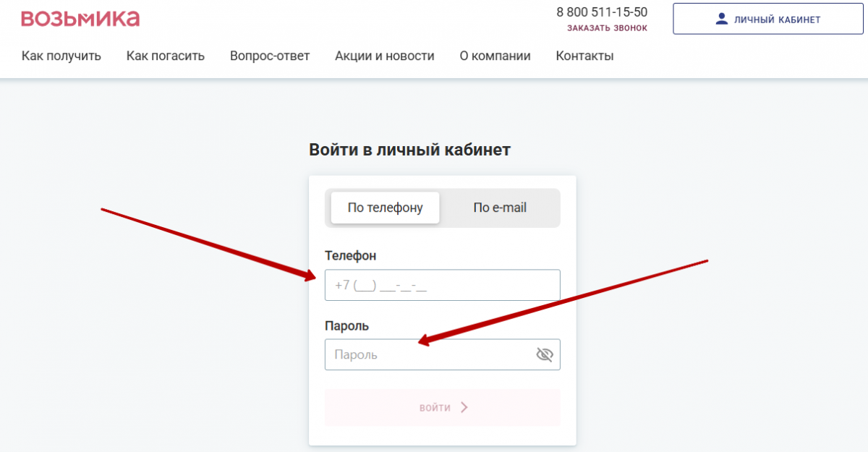Image resolution: width=868 pixels, height=452 pixels.
Task: Click the Войти submit button
Action: point(443,407)
